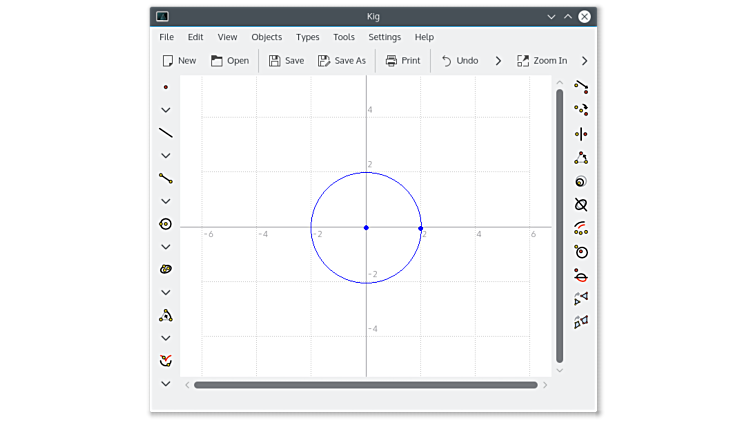This screenshot has width=752, height=423.
Task: Show hidden toolbar items after Zoom In
Action: pyautogui.click(x=585, y=61)
